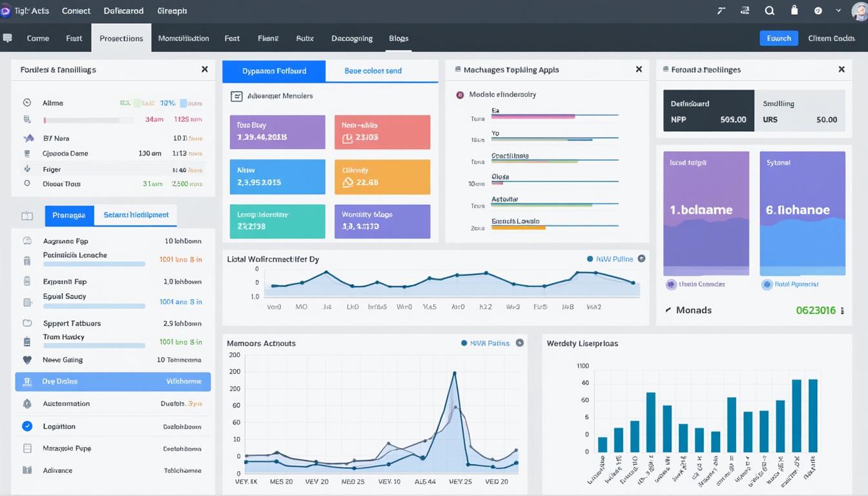Click the Advaarget Menolers panel icon
The width and height of the screenshot is (868, 496).
[x=236, y=96]
